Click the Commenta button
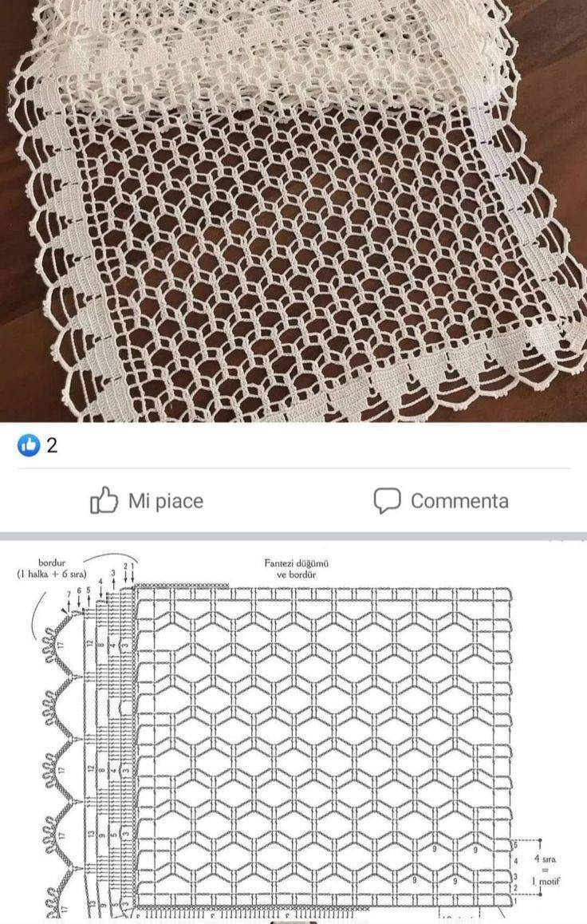The image size is (587, 924). (x=441, y=501)
